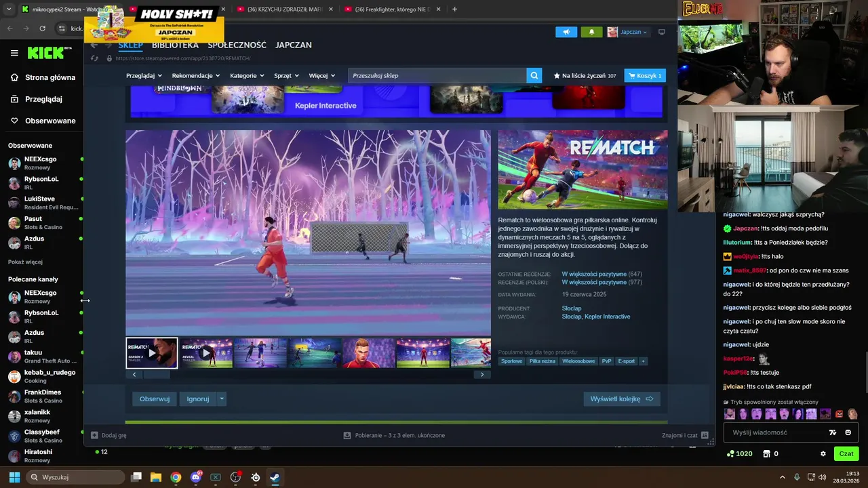The height and width of the screenshot is (488, 868).
Task: Expand Rekomendacje dropdown in Steam store
Action: 195,75
